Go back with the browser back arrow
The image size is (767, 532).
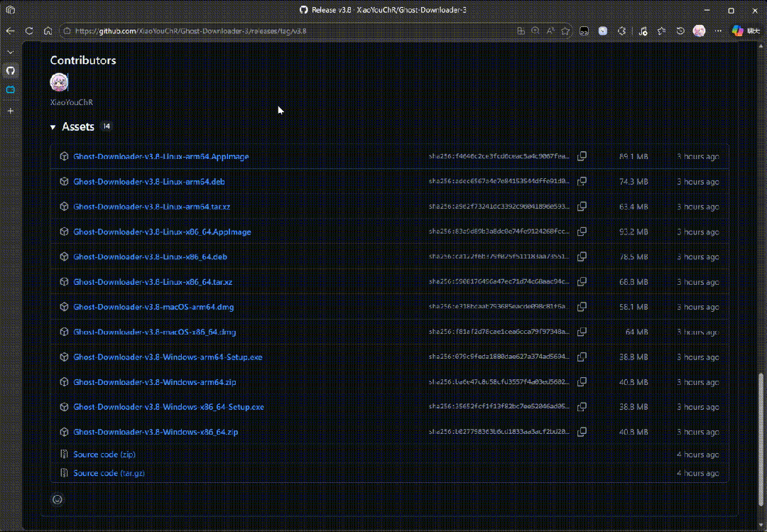pos(10,31)
